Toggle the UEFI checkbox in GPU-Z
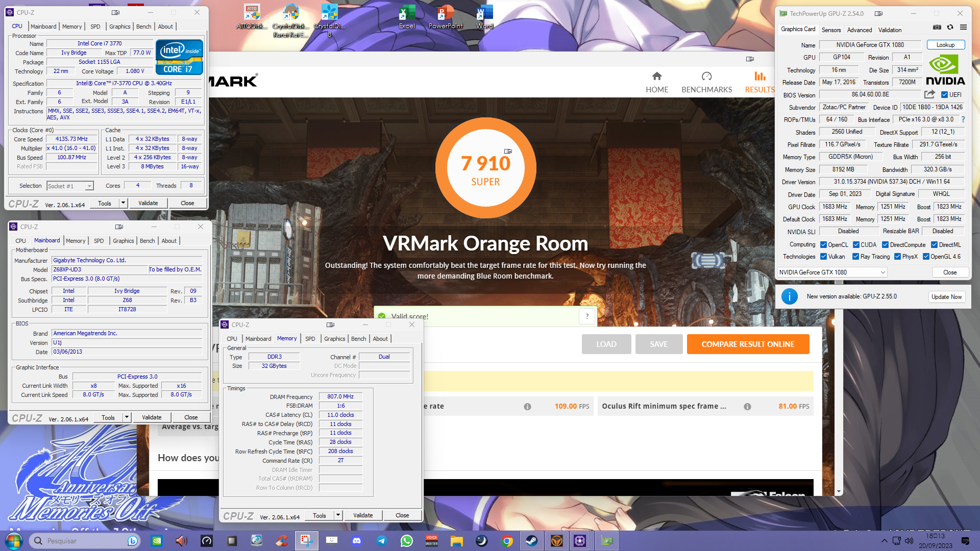This screenshot has height=551, width=980. (944, 95)
